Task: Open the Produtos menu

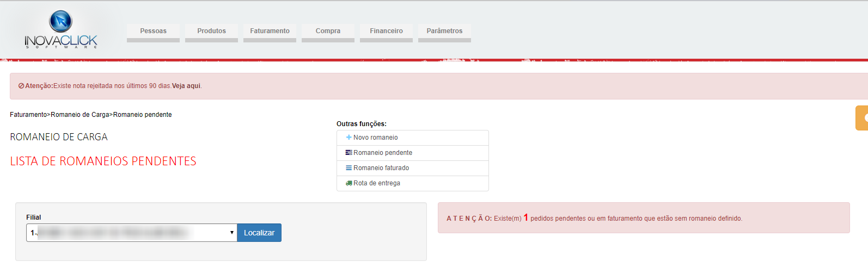Action: tap(211, 31)
